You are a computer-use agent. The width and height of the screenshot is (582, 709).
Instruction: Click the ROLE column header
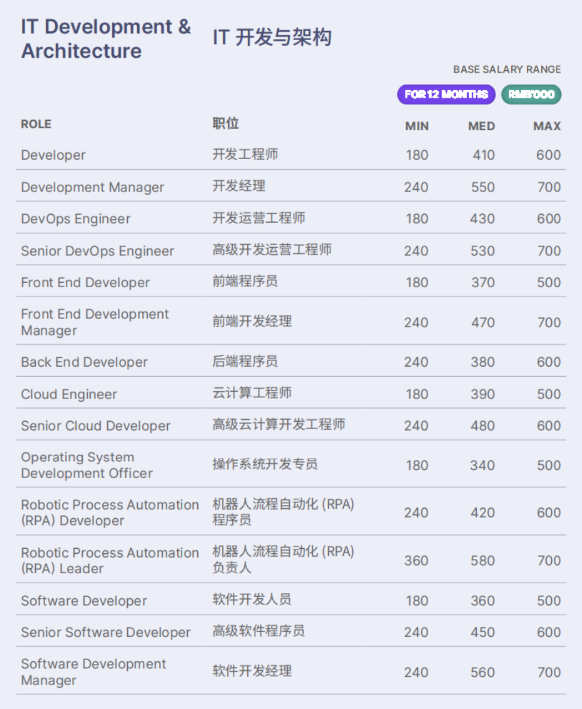36,124
